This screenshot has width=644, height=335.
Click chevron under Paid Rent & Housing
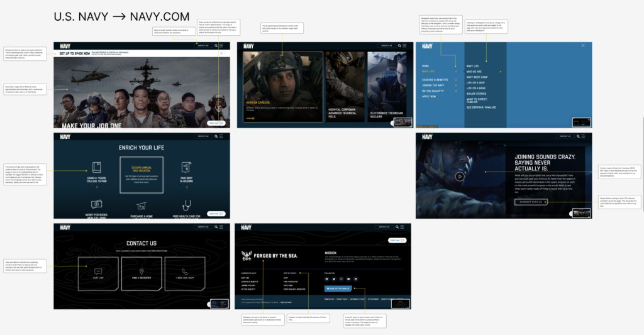[x=187, y=187]
